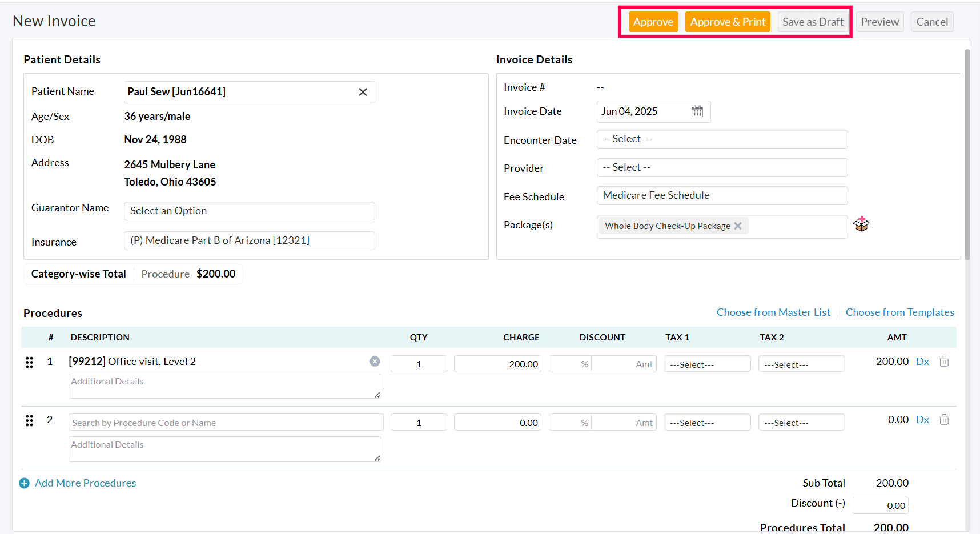Screen dimensions: 980x534
Task: Grab the drag handle of row 1
Action: click(29, 362)
